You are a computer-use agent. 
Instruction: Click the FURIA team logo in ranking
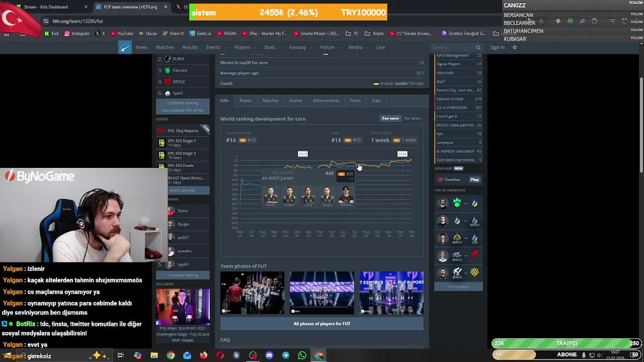pyautogui.click(x=168, y=59)
